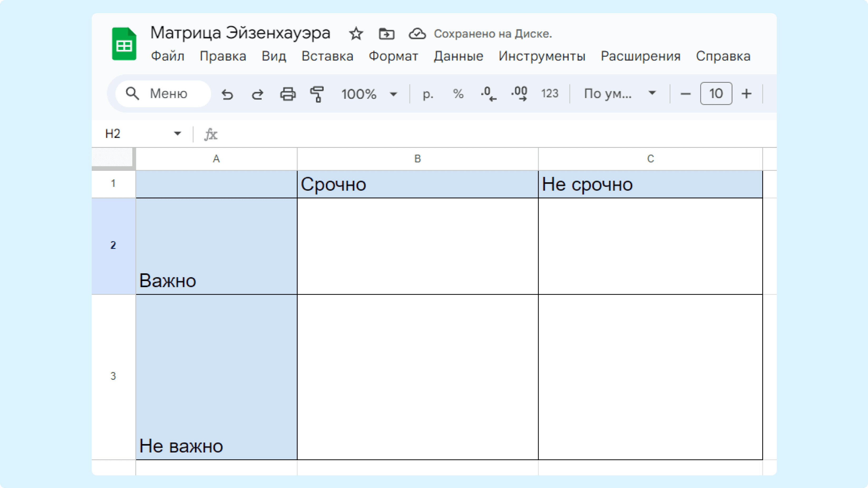
Task: Open the Формат menu
Action: coord(393,56)
